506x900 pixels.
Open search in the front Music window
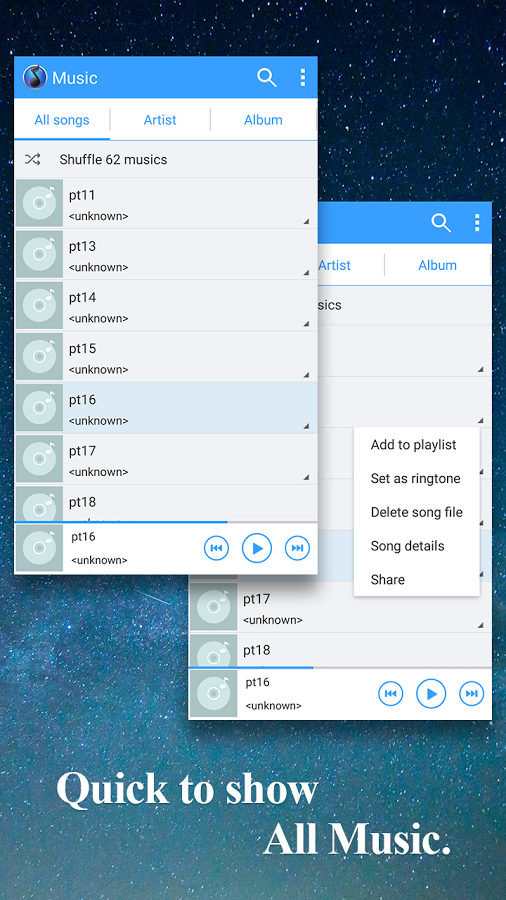tap(267, 77)
